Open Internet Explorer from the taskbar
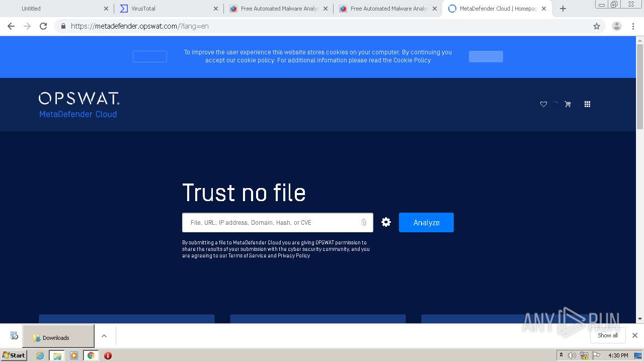Screen dimensions: 644x362 pyautogui.click(x=40, y=355)
